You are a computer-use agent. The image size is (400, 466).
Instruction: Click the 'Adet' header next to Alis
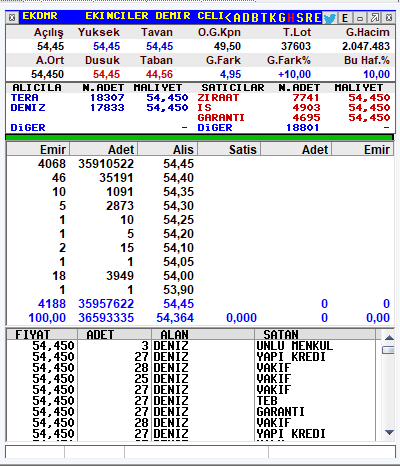[x=104, y=149]
